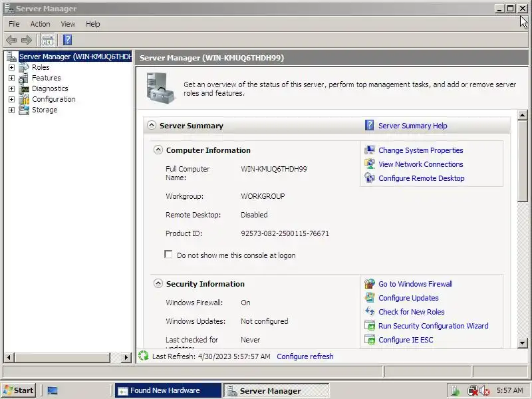Open Change System Properties link

coord(421,150)
